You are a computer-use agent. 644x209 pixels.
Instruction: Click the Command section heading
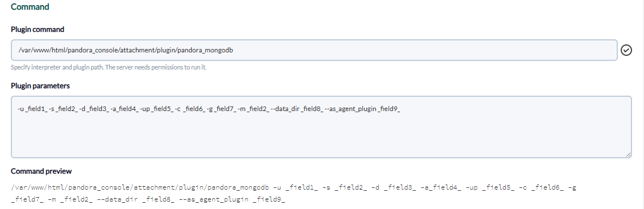pyautogui.click(x=30, y=7)
